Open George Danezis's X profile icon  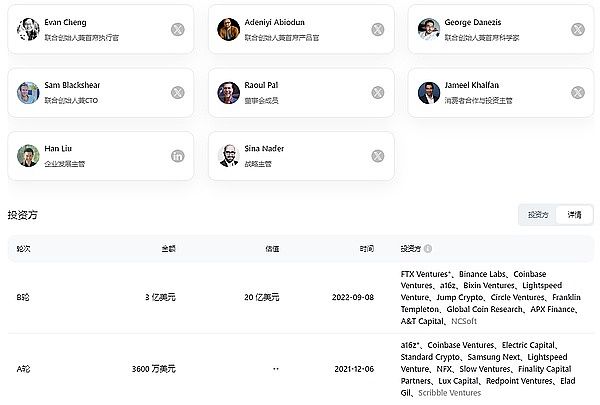(x=577, y=29)
